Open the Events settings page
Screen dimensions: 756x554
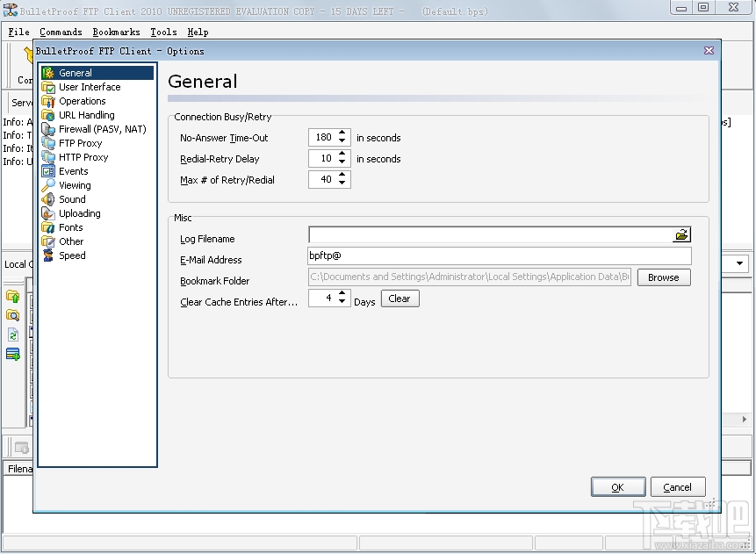click(74, 171)
